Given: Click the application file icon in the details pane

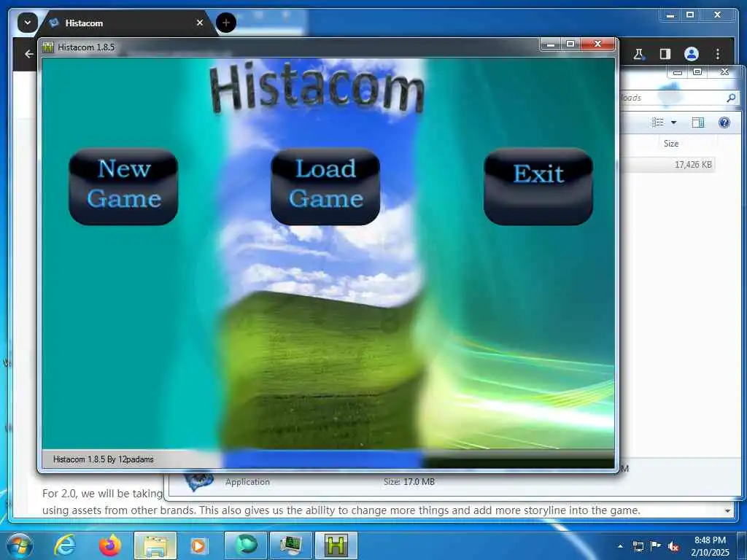Looking at the screenshot, I should 198,481.
